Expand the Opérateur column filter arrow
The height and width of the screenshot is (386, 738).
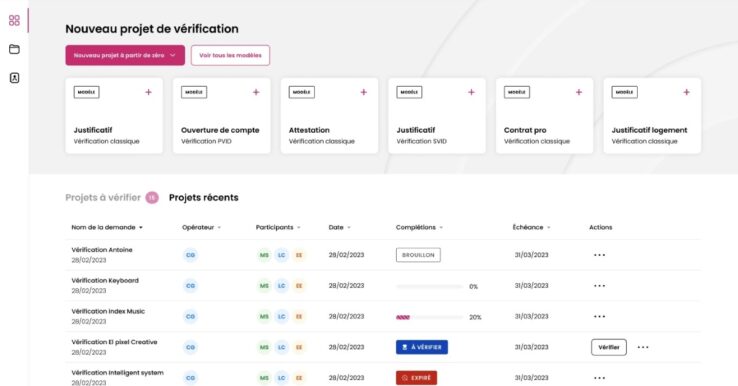[x=219, y=228]
